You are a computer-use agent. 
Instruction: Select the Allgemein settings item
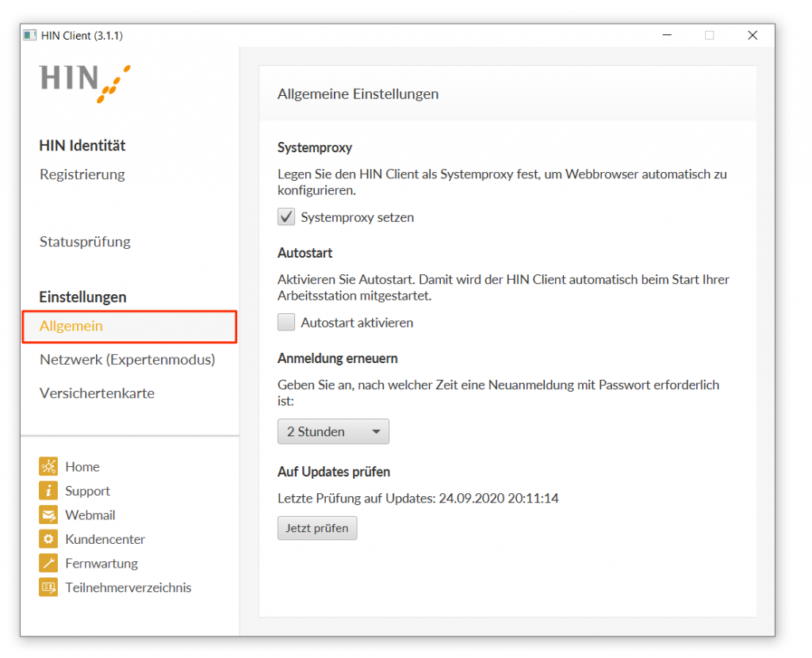tap(129, 326)
